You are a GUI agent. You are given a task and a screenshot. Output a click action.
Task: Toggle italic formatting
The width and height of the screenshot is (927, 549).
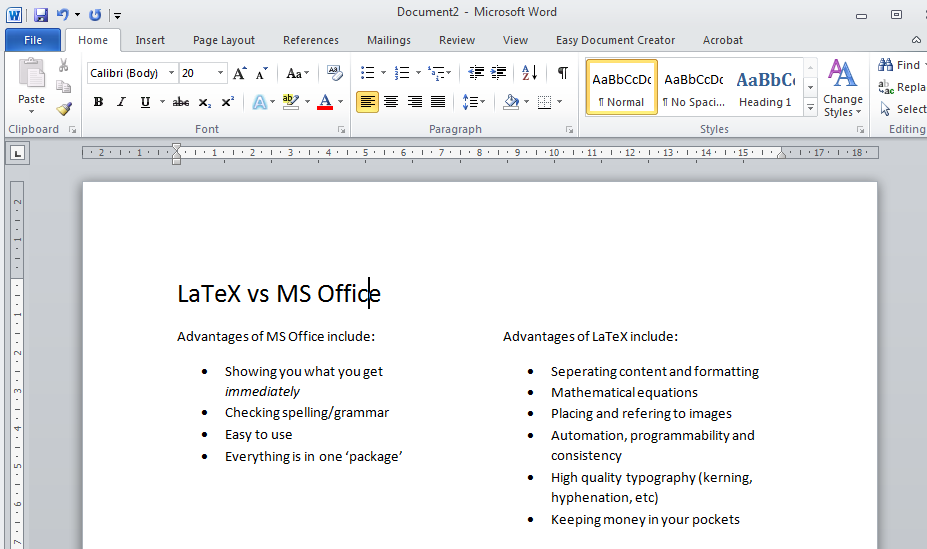121,102
